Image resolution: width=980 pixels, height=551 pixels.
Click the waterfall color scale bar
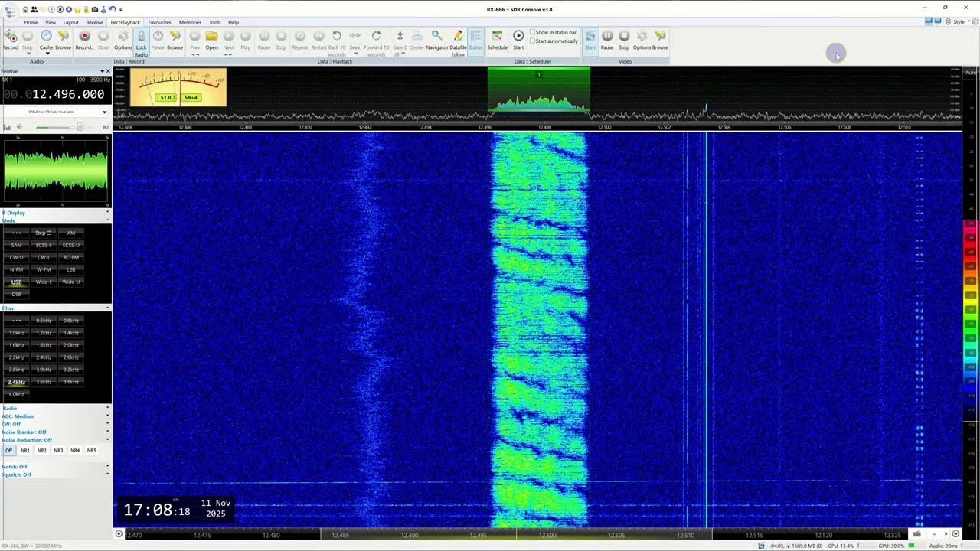[971, 306]
